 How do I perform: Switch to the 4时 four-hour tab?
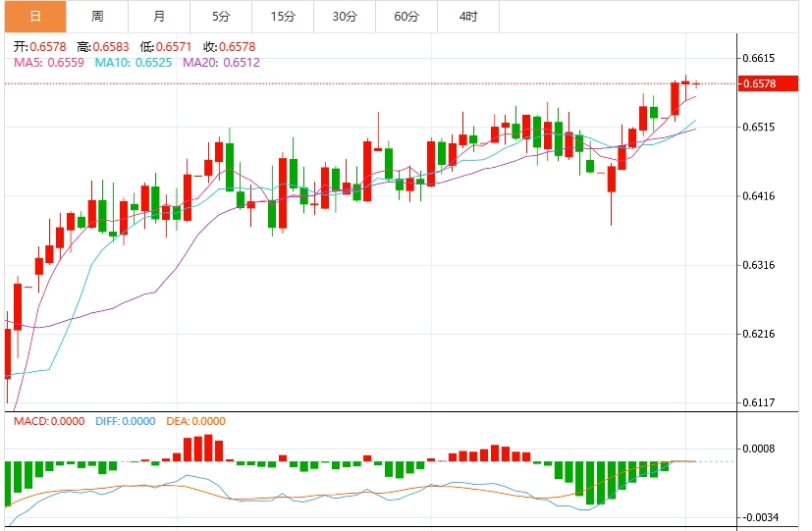[468, 17]
